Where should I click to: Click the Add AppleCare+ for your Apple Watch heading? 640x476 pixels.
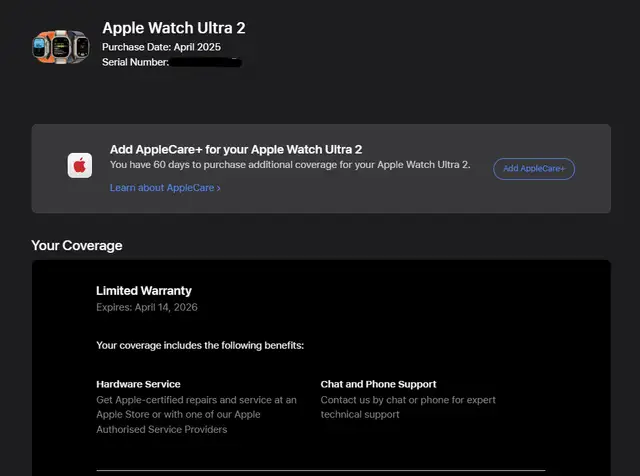236,149
